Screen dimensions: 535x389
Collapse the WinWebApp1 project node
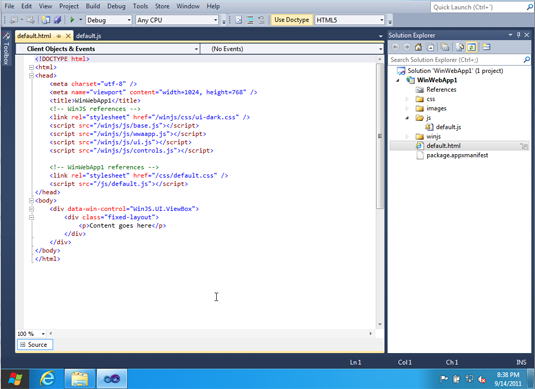pyautogui.click(x=397, y=80)
